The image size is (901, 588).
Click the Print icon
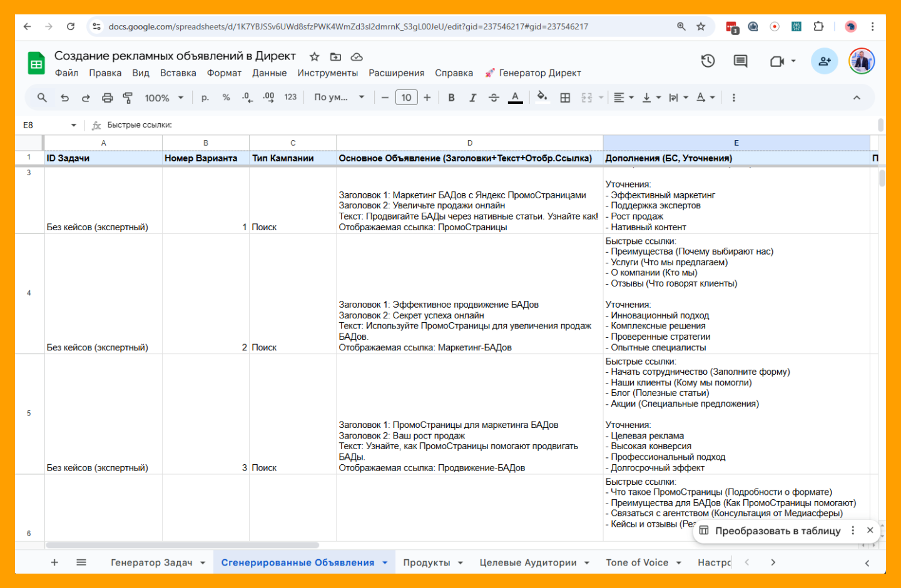click(x=107, y=98)
